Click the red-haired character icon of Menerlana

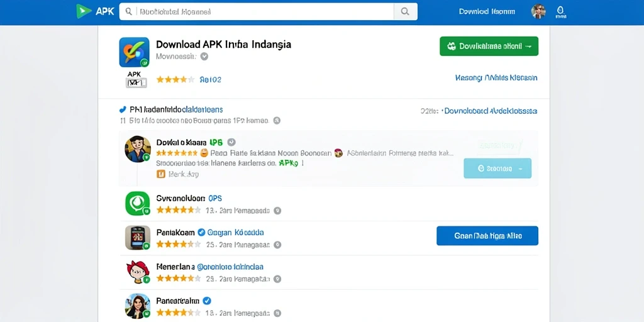coord(138,272)
